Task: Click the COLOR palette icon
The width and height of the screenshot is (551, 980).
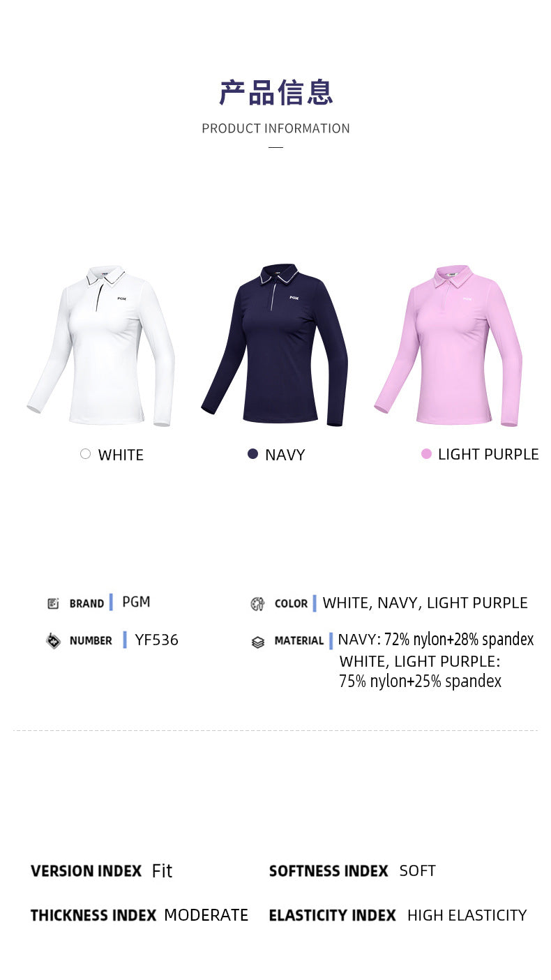Action: 257,604
